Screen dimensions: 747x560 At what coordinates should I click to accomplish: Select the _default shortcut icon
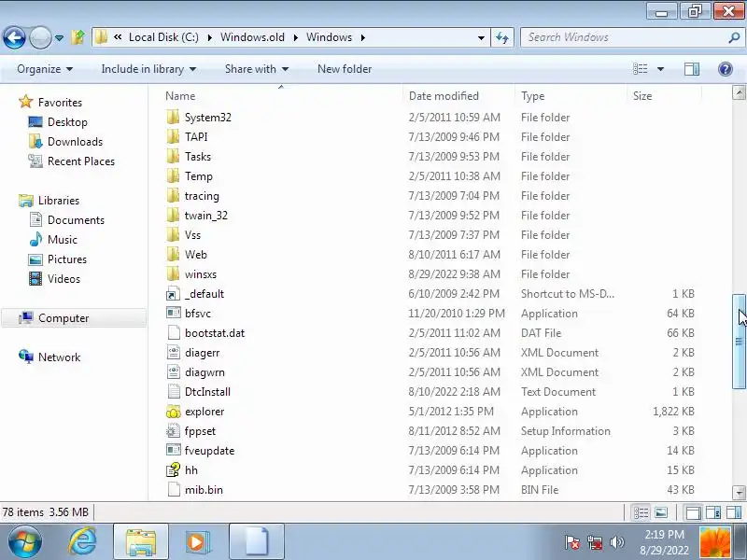[x=173, y=294]
